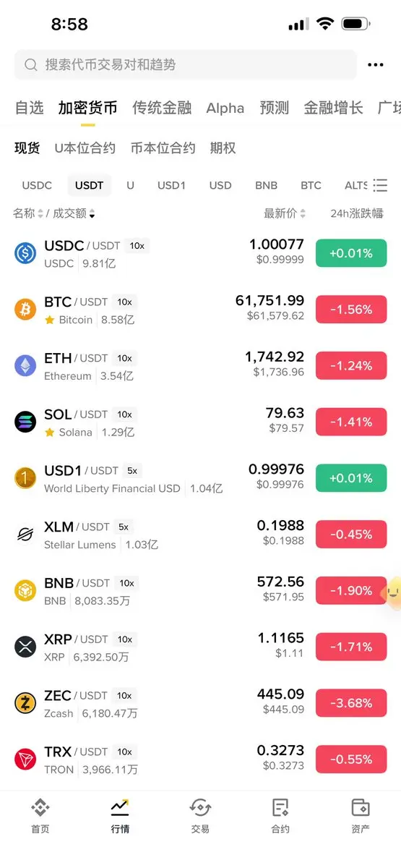Select the BNB quote filter chip
Image resolution: width=401 pixels, height=868 pixels.
pos(266,185)
